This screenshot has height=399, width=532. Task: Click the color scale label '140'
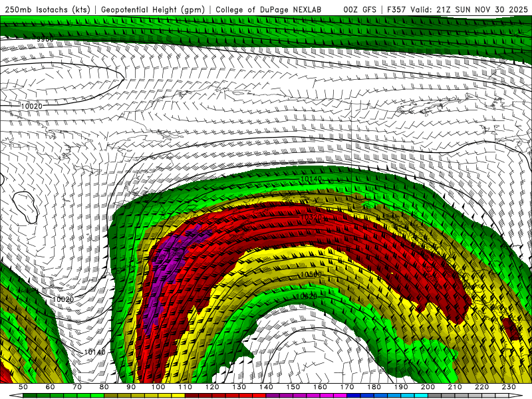click(266, 387)
